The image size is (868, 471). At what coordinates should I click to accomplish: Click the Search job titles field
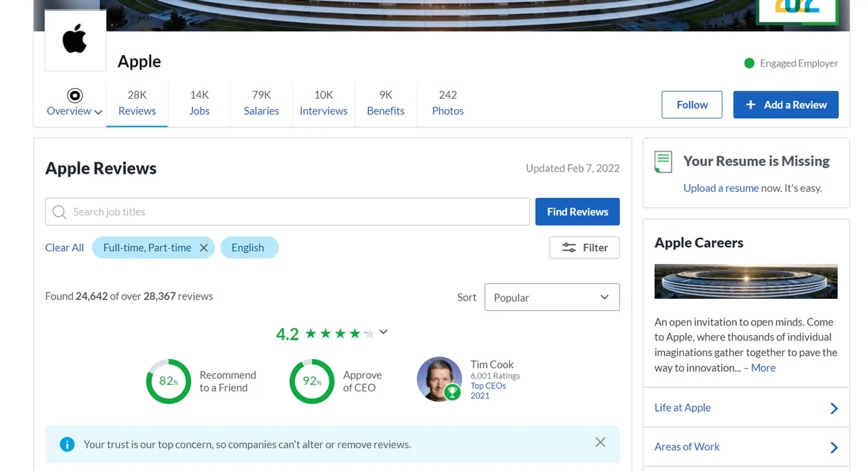[x=294, y=212]
